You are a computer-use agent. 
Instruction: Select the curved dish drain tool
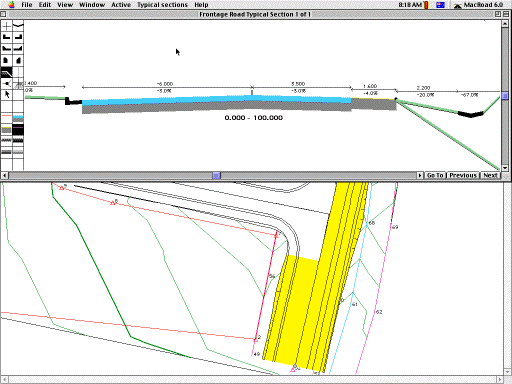point(18,26)
